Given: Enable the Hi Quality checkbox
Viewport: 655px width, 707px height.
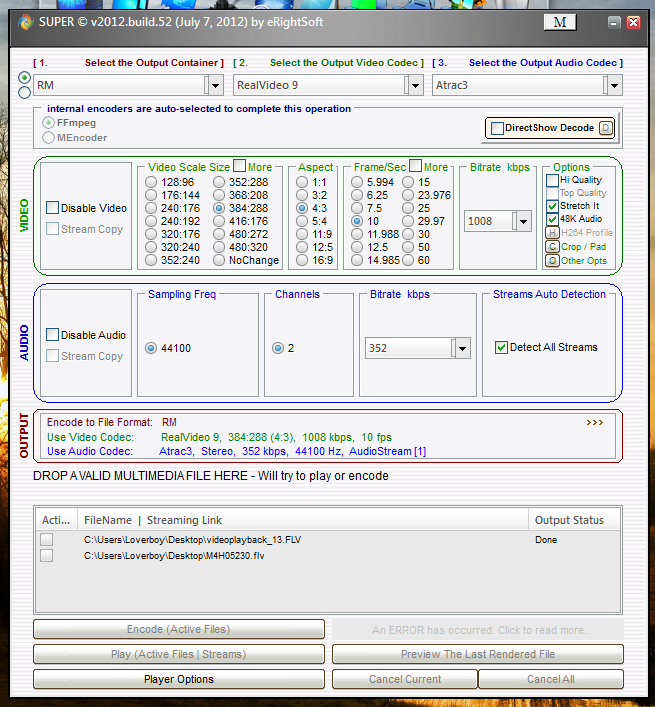Looking at the screenshot, I should click(552, 180).
